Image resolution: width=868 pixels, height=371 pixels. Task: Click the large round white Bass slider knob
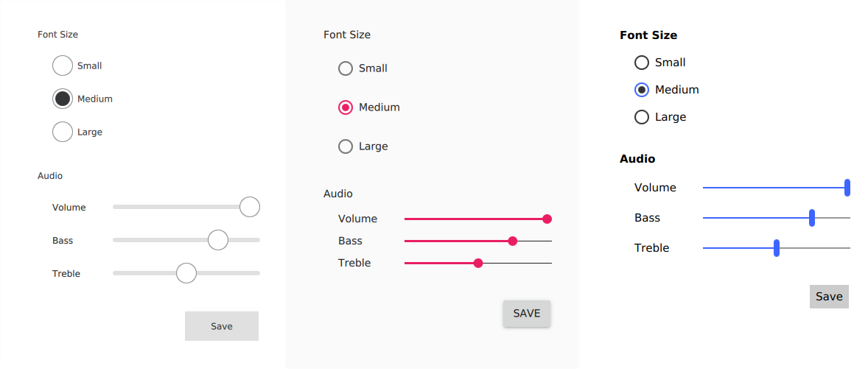point(218,241)
